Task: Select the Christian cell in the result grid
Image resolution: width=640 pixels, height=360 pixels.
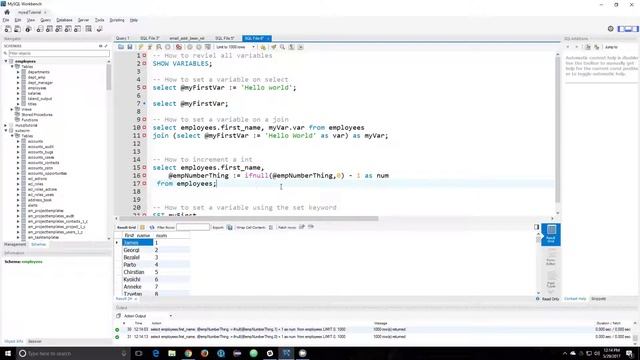Action: click(138, 272)
